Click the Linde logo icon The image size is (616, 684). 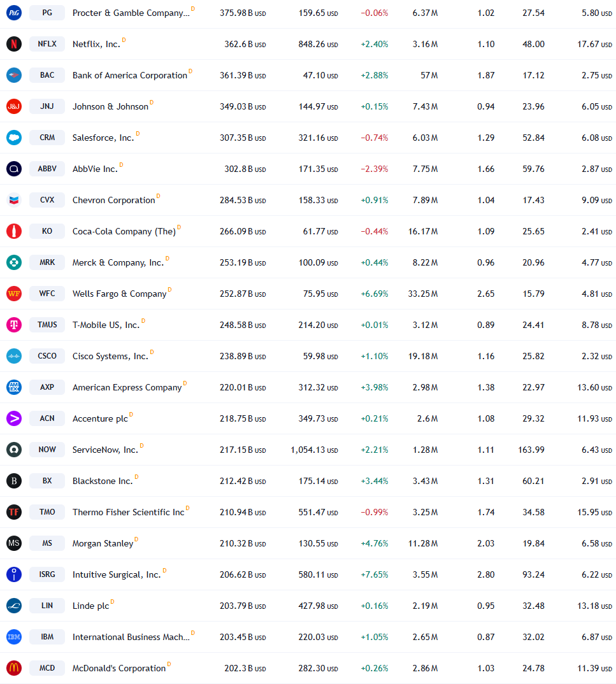[14, 606]
